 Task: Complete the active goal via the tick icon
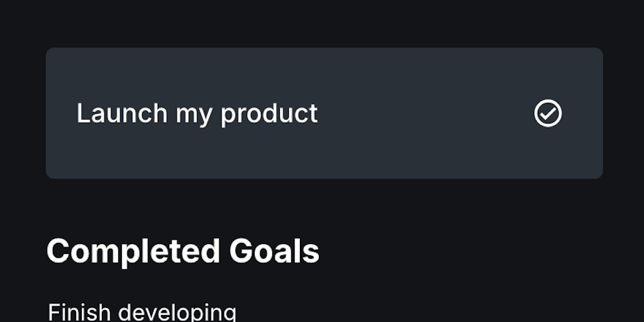coord(548,114)
